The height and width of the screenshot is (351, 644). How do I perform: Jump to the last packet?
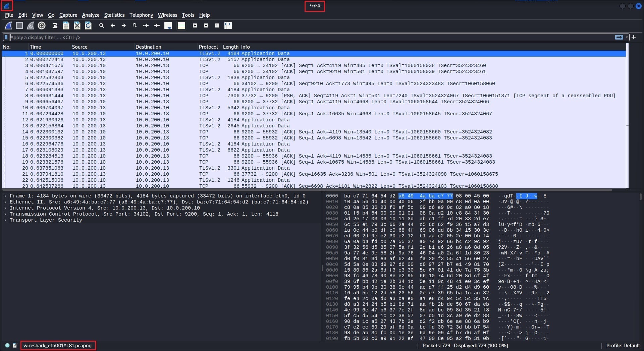tap(157, 25)
